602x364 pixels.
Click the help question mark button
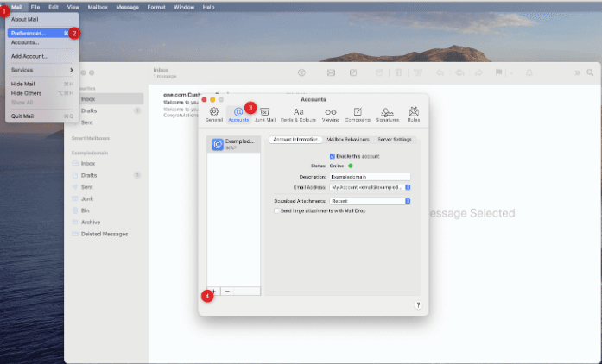418,305
